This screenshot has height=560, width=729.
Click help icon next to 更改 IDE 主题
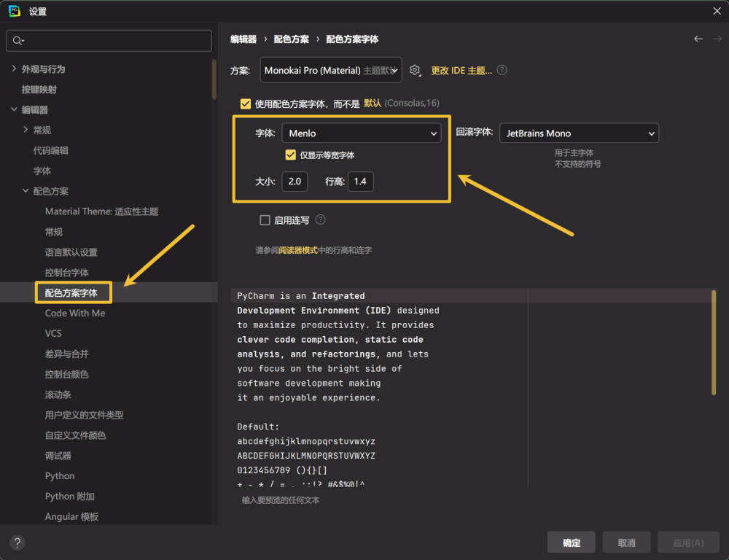pyautogui.click(x=502, y=71)
